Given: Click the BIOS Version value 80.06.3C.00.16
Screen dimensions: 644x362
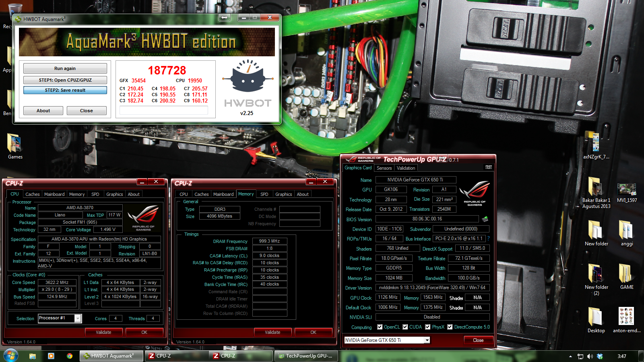Looking at the screenshot, I should click(427, 219).
